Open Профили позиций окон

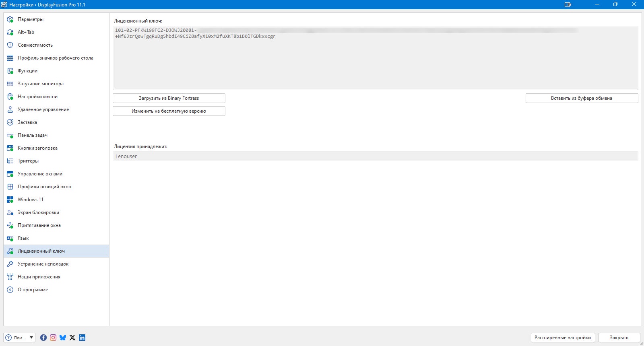[56, 187]
